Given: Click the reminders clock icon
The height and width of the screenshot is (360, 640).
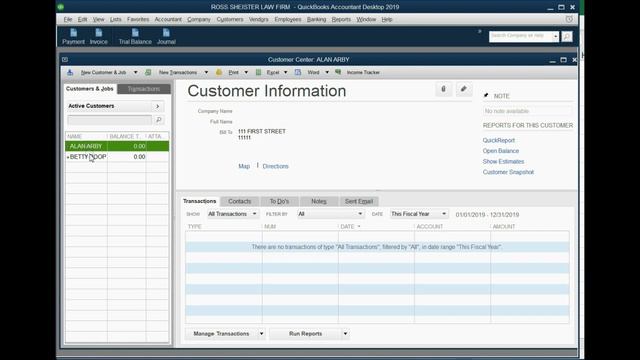Looking at the screenshot, I should tap(569, 19).
